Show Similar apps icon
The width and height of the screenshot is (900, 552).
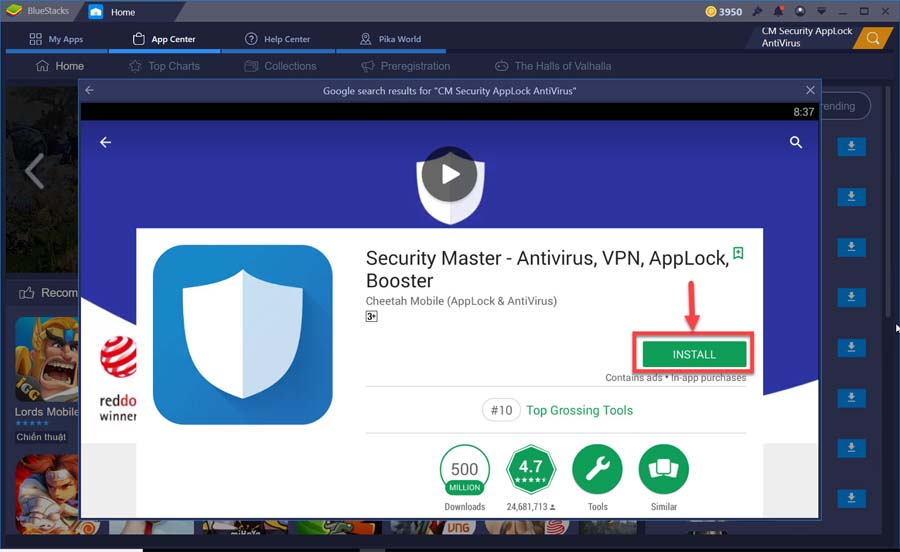point(664,469)
